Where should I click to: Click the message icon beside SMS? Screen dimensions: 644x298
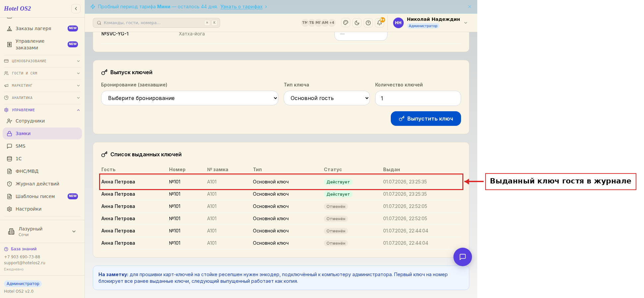(x=10, y=146)
